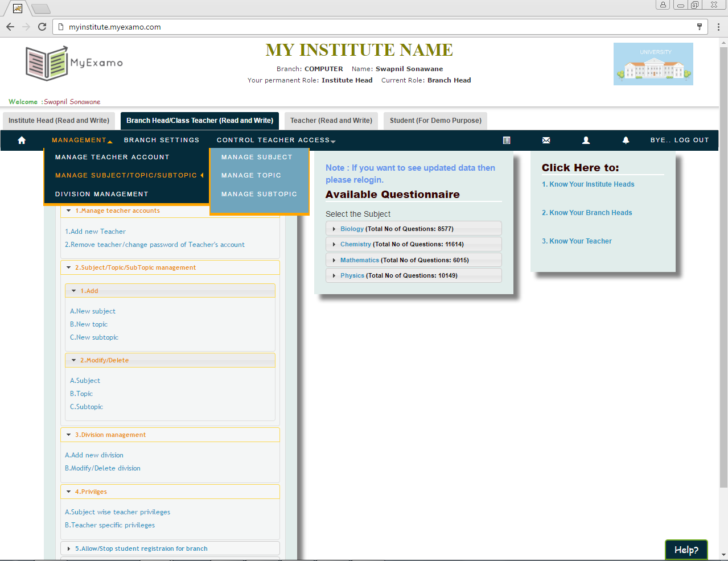Expand the Chemistry subject row
This screenshot has height=561, width=728.
[x=414, y=244]
